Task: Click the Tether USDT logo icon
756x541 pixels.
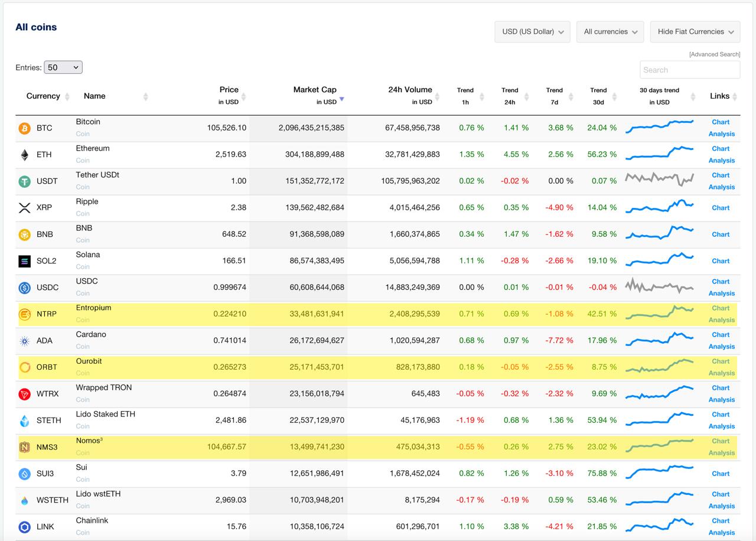Action: pyautogui.click(x=24, y=181)
